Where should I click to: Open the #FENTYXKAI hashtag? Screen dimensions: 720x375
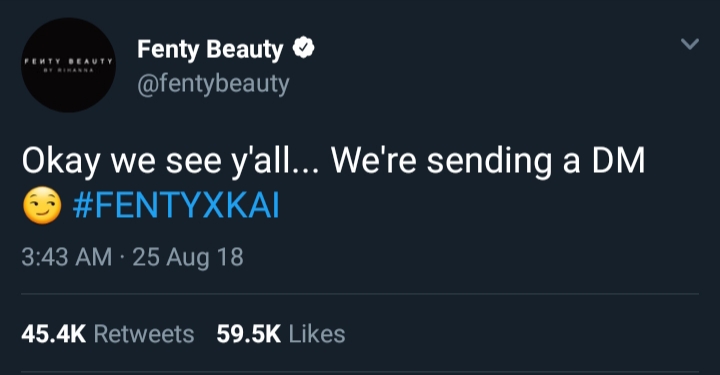pyautogui.click(x=176, y=206)
